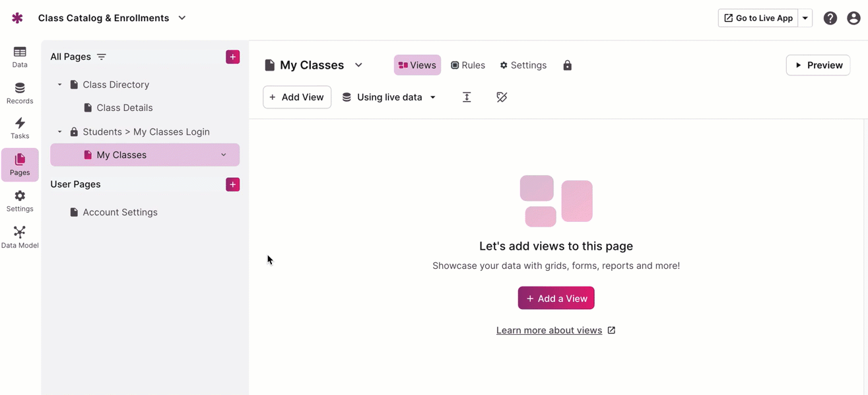This screenshot has height=395, width=868.
Task: Switch to the Rules tab
Action: [x=468, y=65]
